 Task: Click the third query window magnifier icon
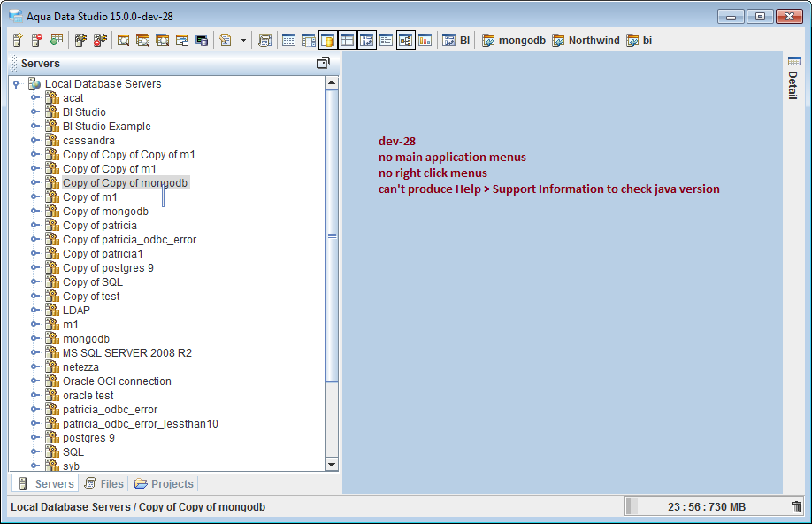[163, 40]
